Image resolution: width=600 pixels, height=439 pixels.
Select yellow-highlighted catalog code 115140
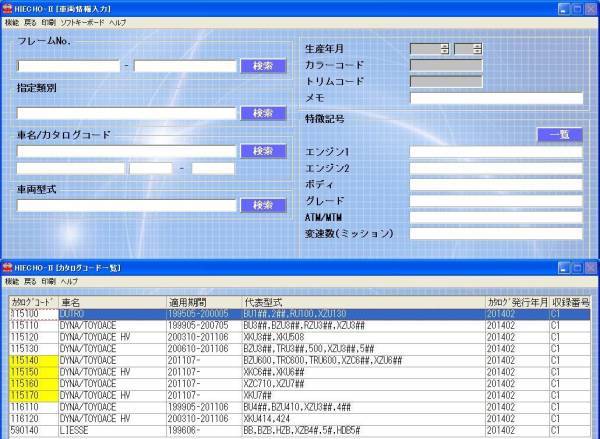pyautogui.click(x=34, y=361)
